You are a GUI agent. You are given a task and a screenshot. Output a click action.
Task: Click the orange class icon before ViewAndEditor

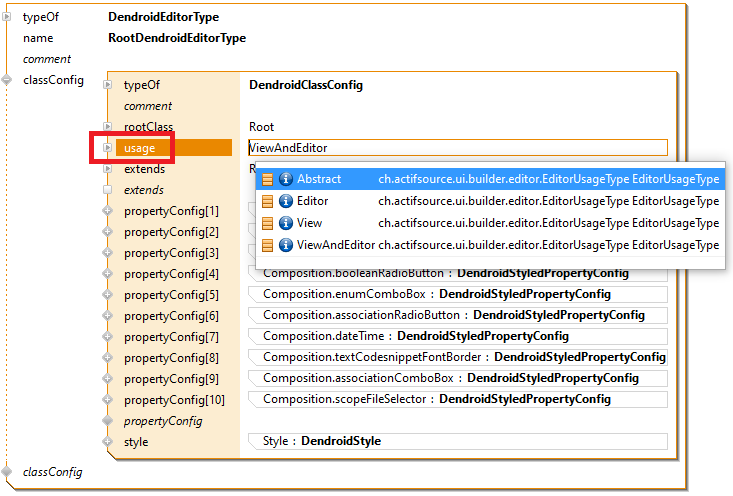click(x=267, y=245)
